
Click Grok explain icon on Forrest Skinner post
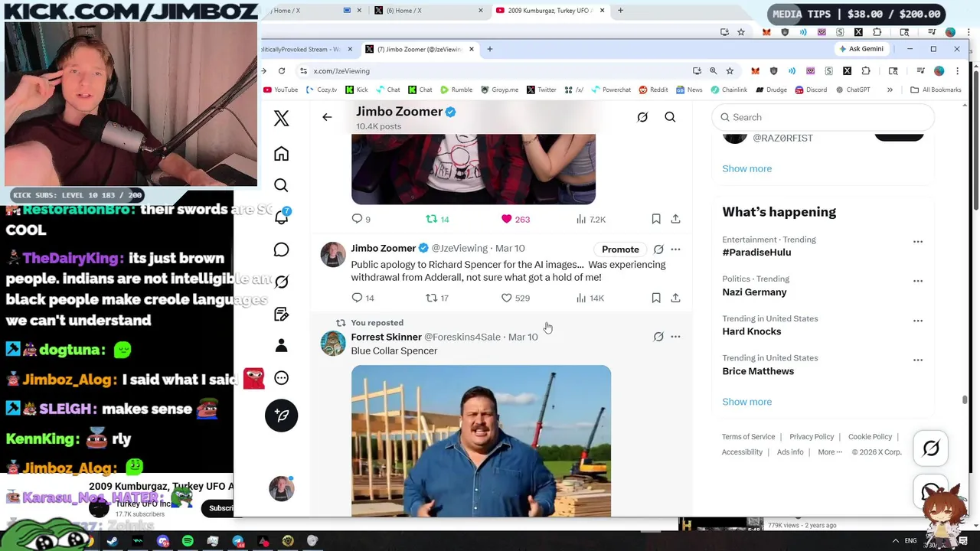pyautogui.click(x=658, y=337)
